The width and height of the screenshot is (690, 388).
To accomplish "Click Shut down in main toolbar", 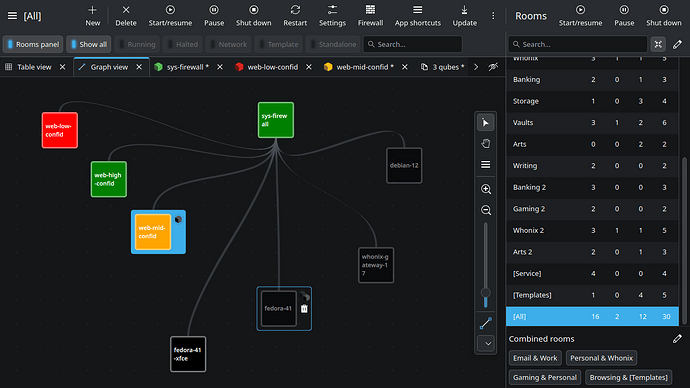I will (253, 16).
